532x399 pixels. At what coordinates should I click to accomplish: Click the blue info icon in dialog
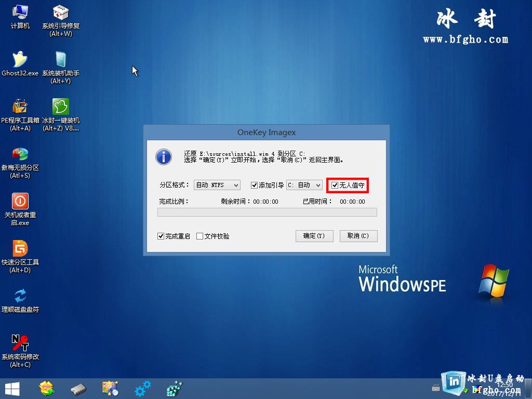coord(164,157)
